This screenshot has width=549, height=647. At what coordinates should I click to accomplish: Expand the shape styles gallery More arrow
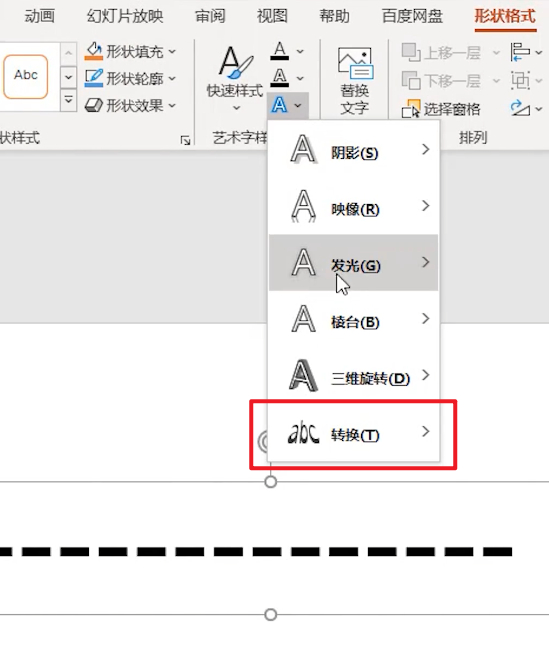[x=69, y=100]
